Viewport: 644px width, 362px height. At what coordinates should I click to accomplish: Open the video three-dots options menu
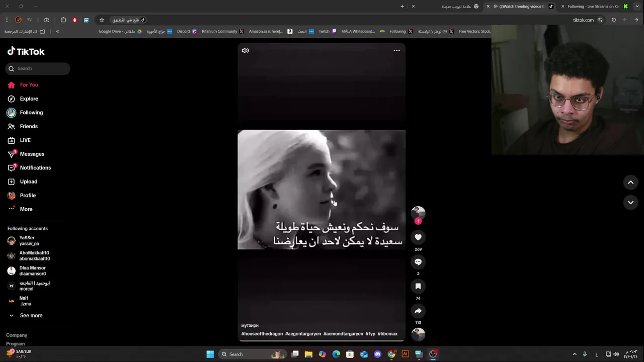coord(396,50)
